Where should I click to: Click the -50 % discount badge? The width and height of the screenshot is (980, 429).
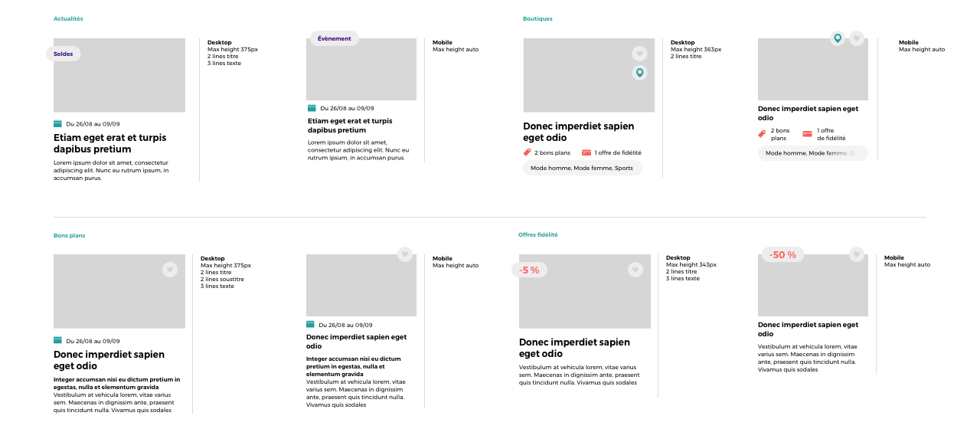coord(782,254)
